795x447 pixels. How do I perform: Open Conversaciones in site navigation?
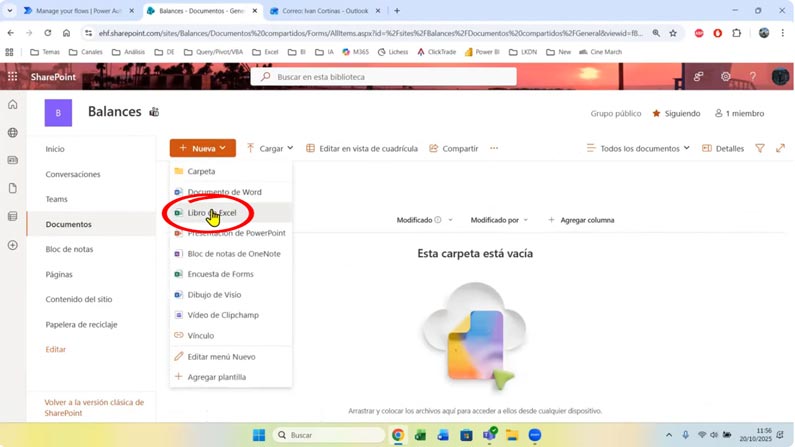point(73,174)
